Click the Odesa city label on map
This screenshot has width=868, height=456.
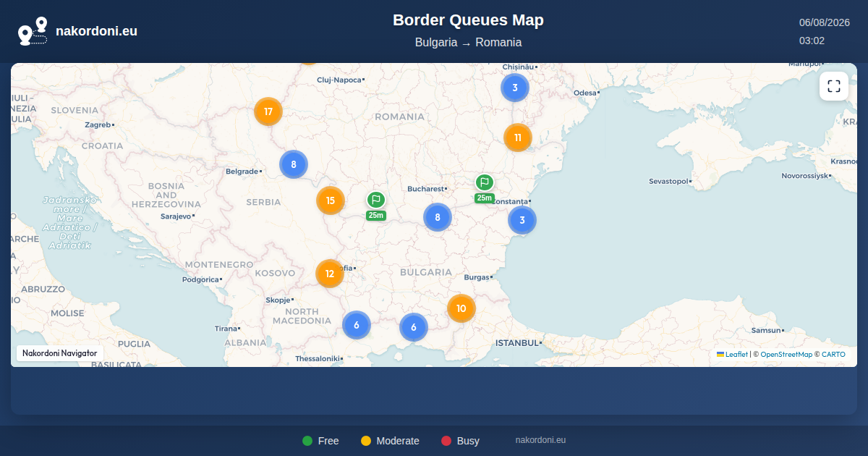(x=585, y=93)
